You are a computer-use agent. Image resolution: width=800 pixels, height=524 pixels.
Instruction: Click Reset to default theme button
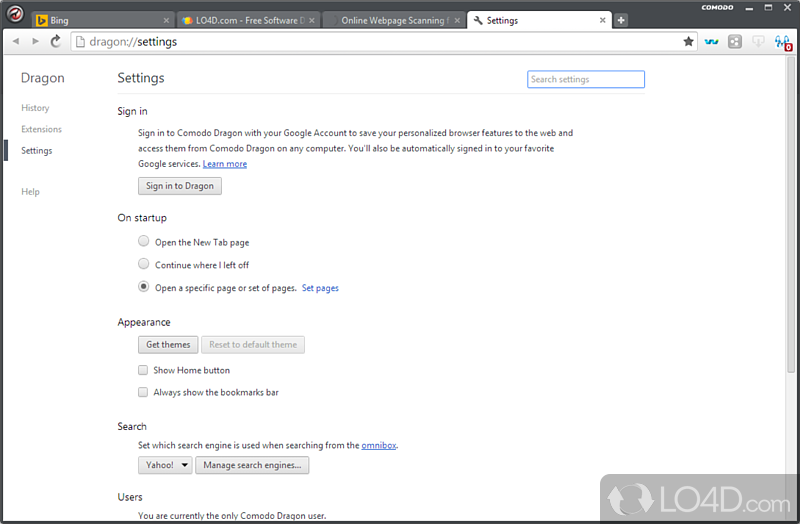(253, 344)
